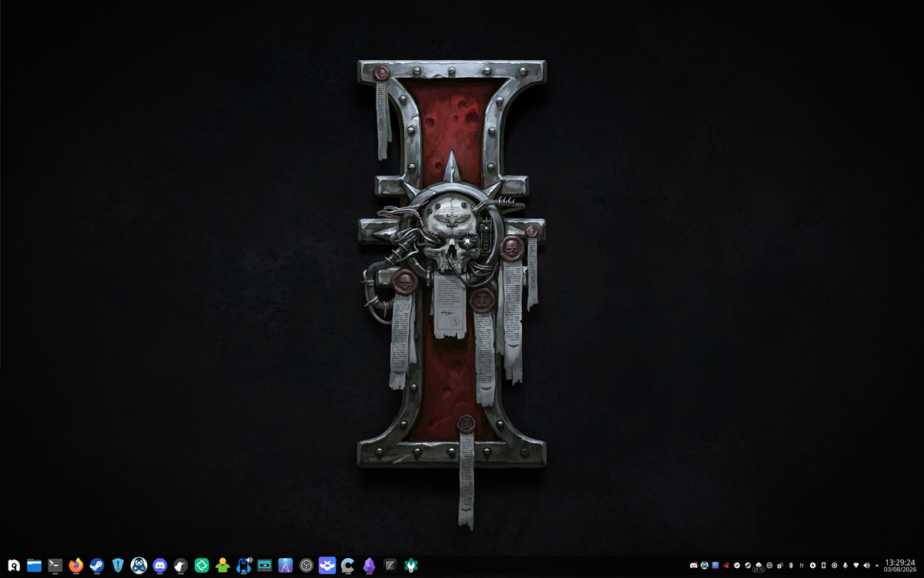Open the Zed editor icon
924x578 pixels.
390,566
